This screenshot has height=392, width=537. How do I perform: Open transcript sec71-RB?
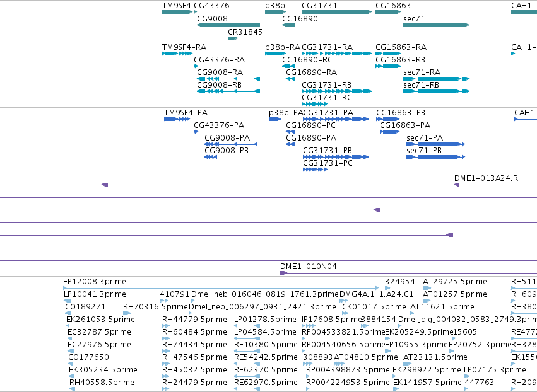(x=436, y=91)
